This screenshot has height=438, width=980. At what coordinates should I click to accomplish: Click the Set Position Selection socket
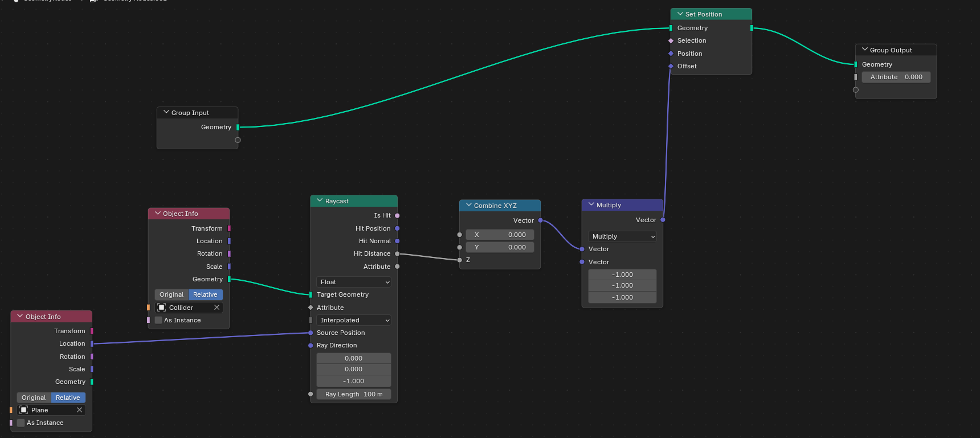[x=671, y=40]
